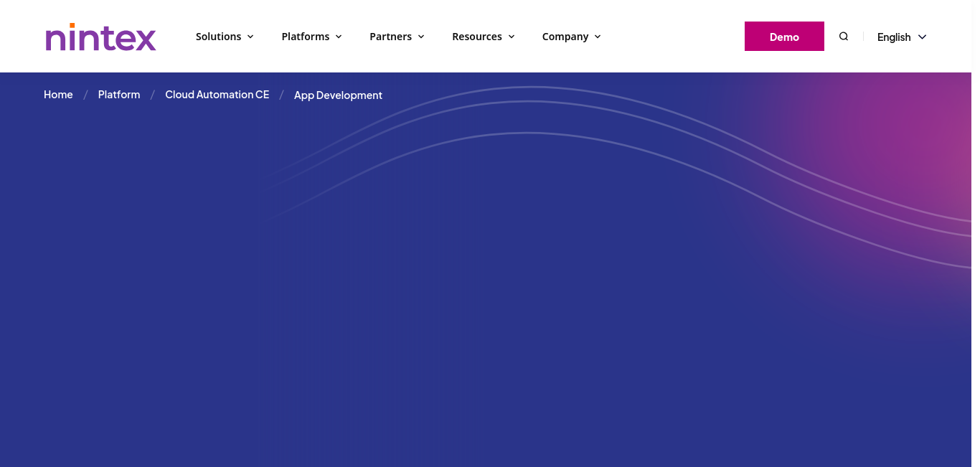Select the Platform breadcrumb link

119,95
